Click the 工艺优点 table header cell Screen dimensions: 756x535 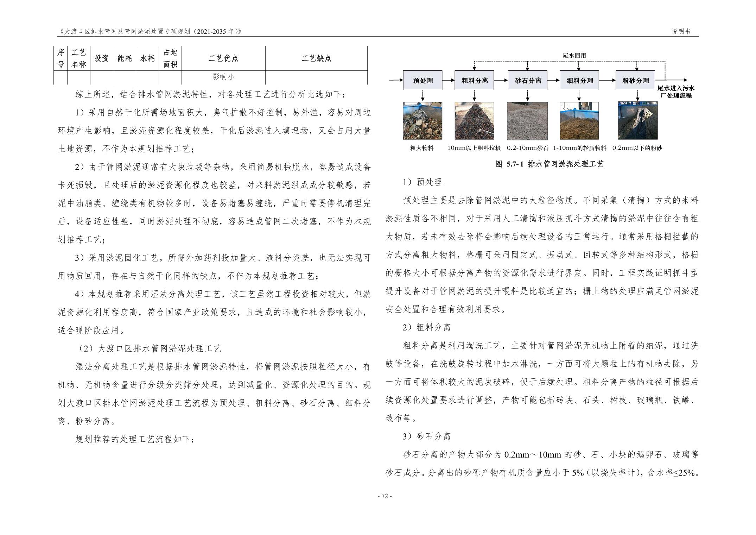(223, 58)
